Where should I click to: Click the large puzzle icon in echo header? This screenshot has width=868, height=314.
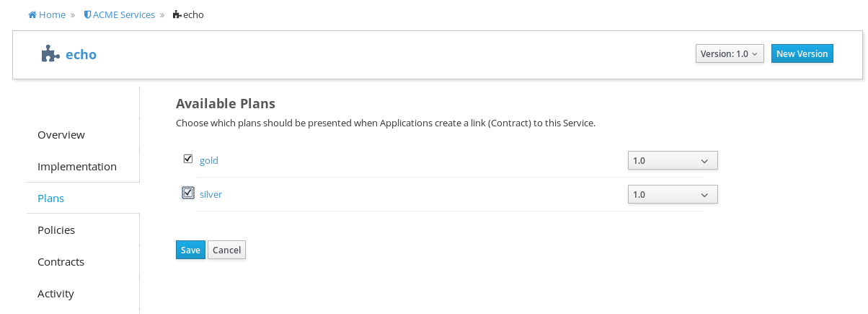point(50,54)
